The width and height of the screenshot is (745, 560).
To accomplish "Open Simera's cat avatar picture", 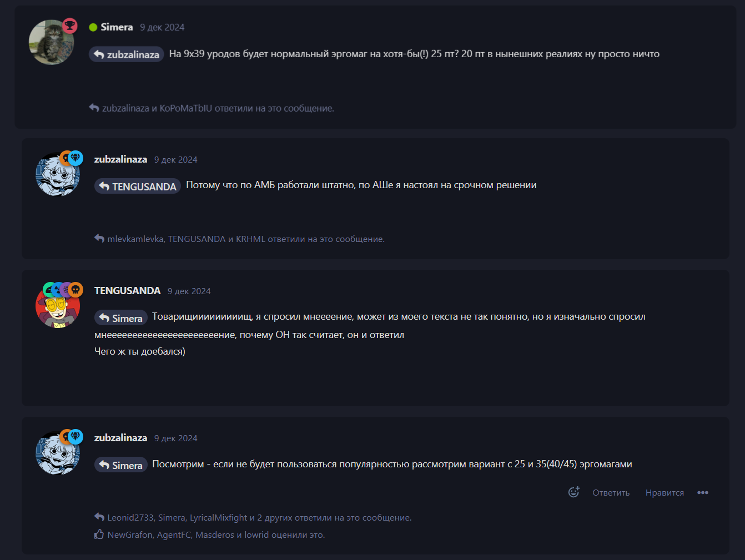I will click(51, 42).
